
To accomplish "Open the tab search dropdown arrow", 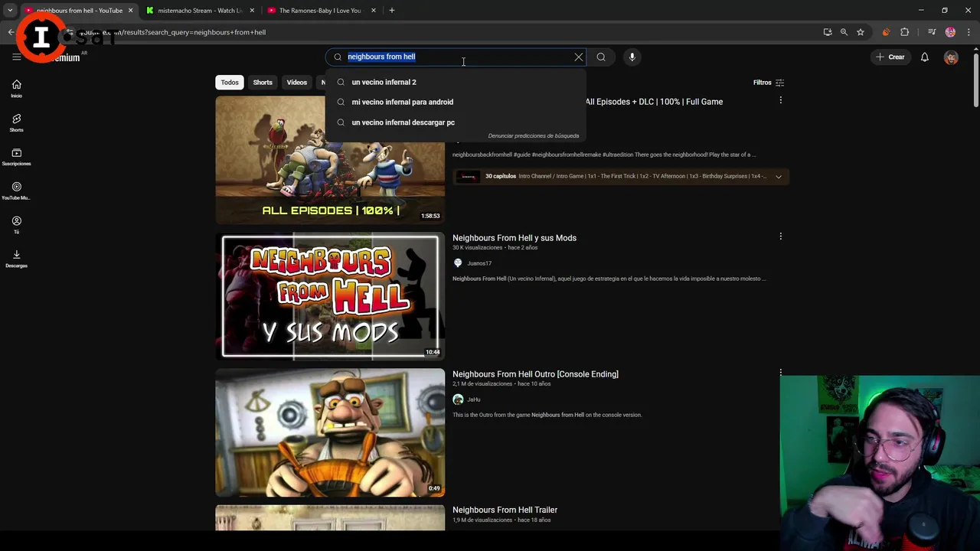I will click(10, 11).
